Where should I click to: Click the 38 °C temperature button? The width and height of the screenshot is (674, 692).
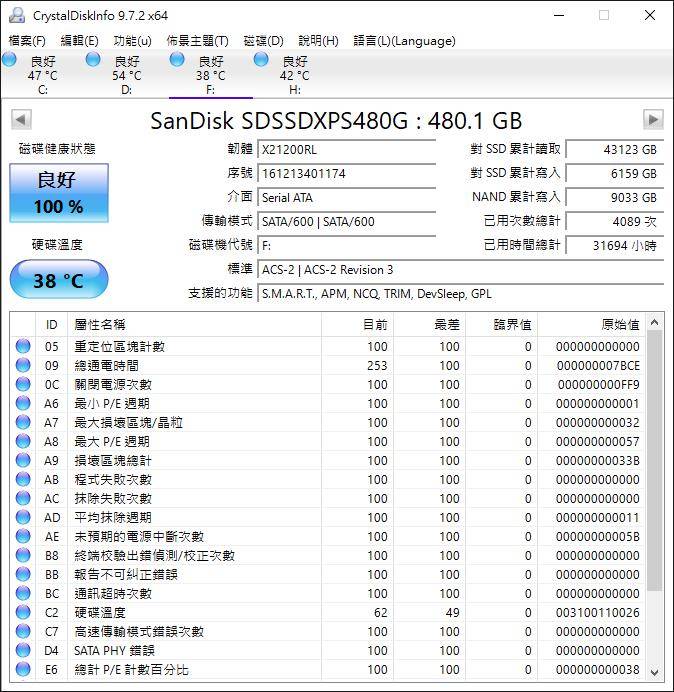coord(59,281)
